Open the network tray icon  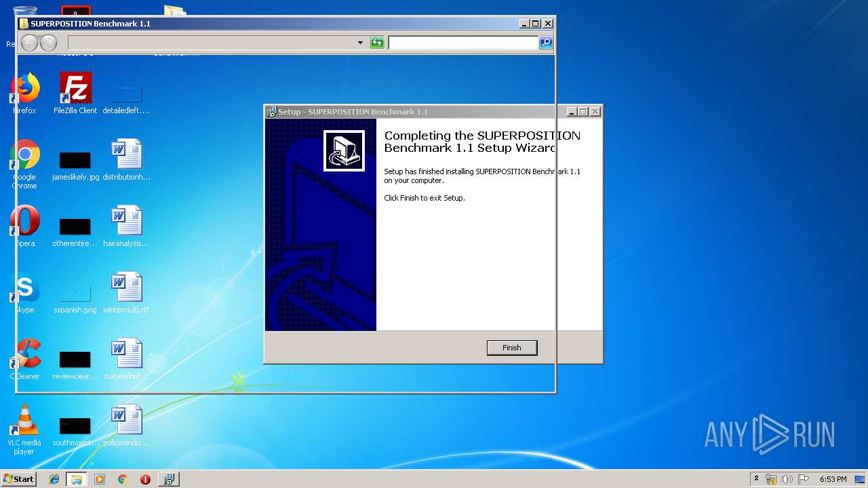point(771,479)
